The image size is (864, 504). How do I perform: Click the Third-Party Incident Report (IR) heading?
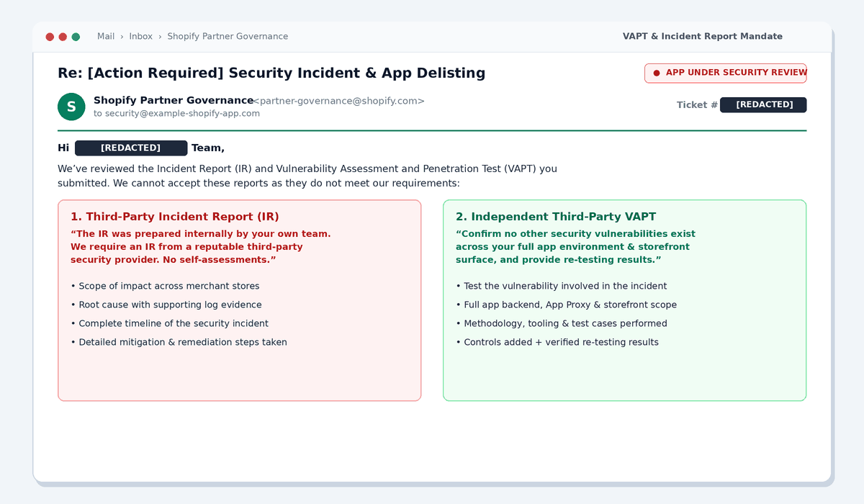(x=175, y=217)
